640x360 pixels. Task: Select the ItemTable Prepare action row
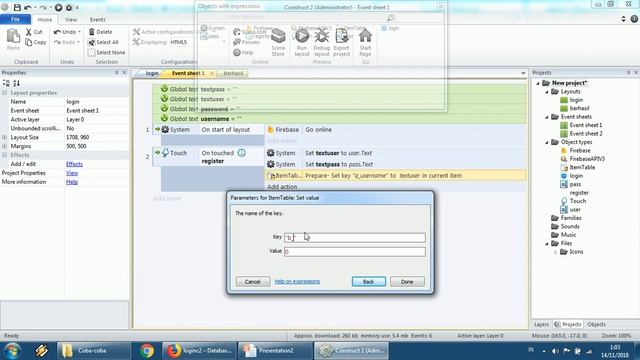tap(396, 176)
